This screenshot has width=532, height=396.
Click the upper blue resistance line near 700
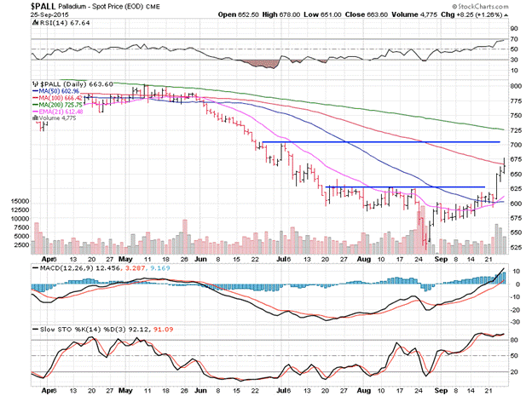381,141
